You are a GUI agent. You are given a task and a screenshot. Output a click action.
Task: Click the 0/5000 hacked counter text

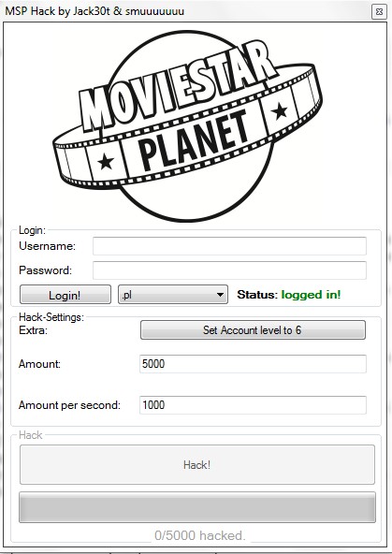(200, 535)
